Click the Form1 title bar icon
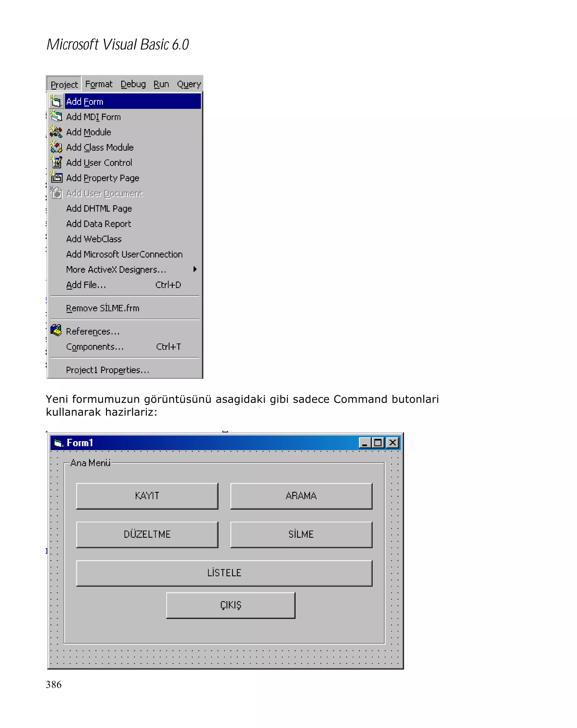Image resolution: width=577 pixels, height=728 pixels. pyautogui.click(x=58, y=443)
